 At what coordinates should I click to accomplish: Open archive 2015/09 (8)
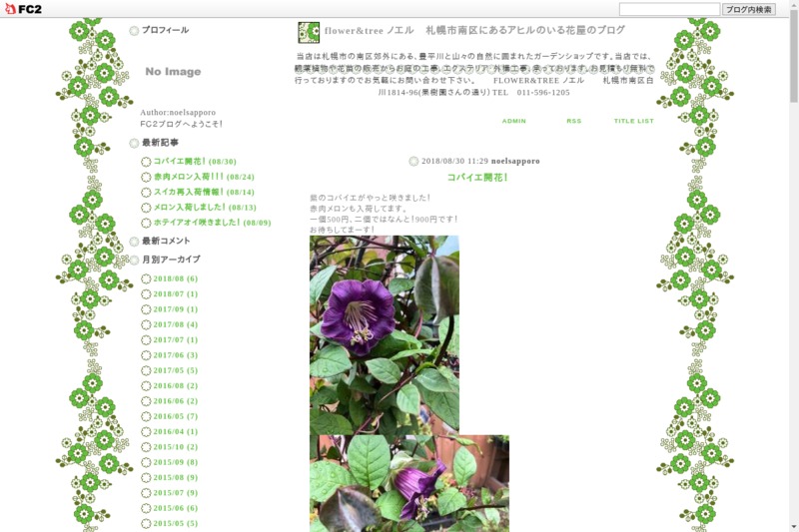click(176, 462)
